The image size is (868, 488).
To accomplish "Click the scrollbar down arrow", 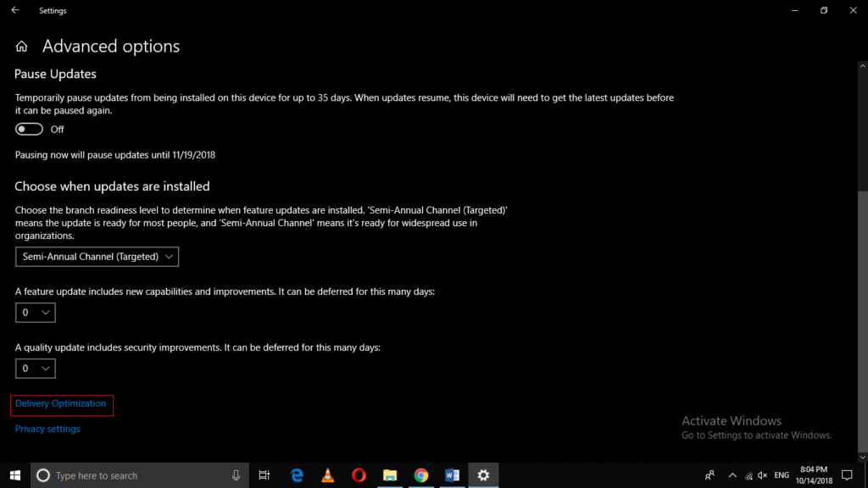I will 862,457.
